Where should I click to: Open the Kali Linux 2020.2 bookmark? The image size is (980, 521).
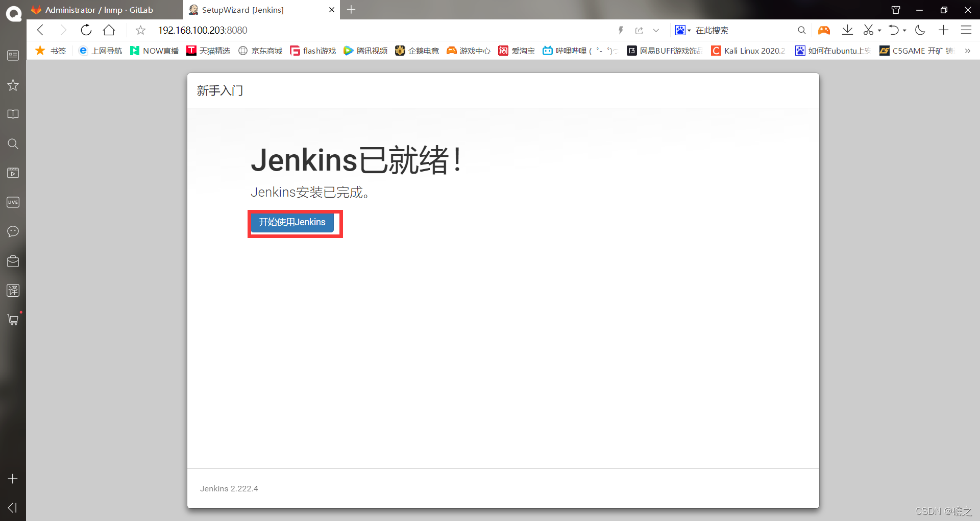click(748, 51)
